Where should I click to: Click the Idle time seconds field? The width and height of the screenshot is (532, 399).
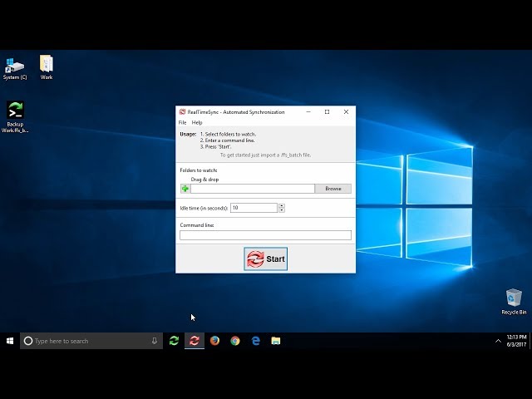pos(254,208)
